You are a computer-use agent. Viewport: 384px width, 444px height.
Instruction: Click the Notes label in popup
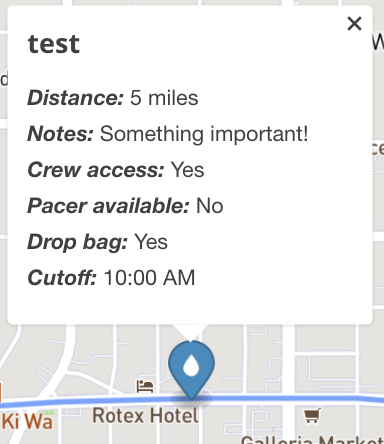60,134
